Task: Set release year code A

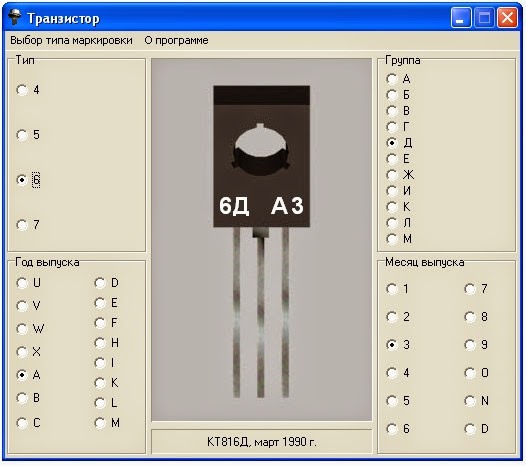Action: coord(22,375)
